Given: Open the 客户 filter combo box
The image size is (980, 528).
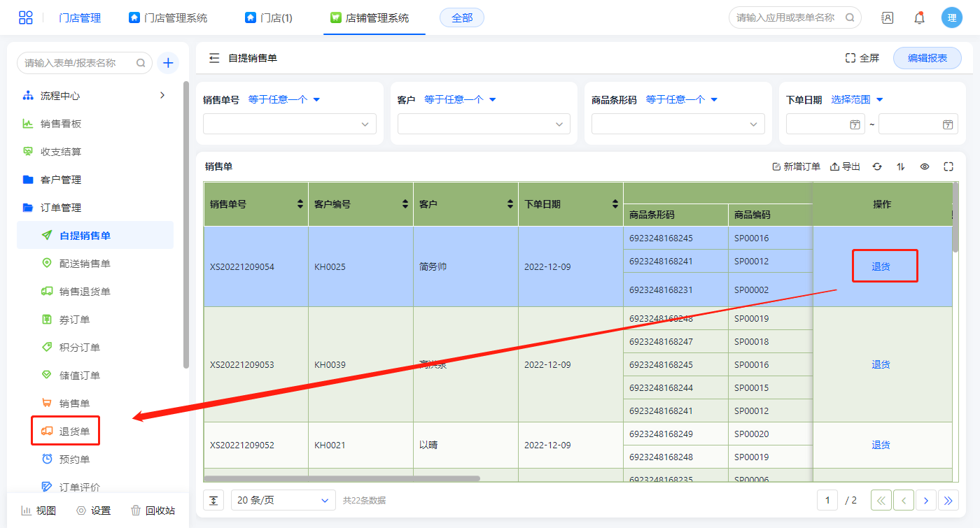Looking at the screenshot, I should (484, 124).
